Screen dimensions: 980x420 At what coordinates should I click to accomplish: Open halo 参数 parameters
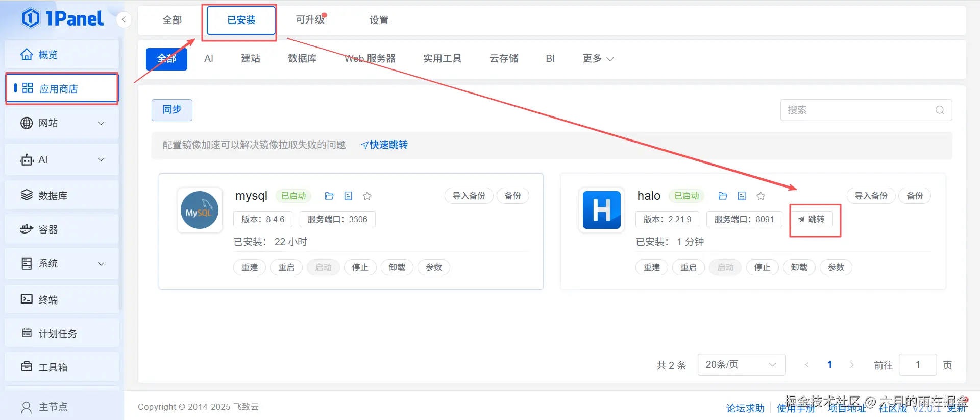point(836,268)
